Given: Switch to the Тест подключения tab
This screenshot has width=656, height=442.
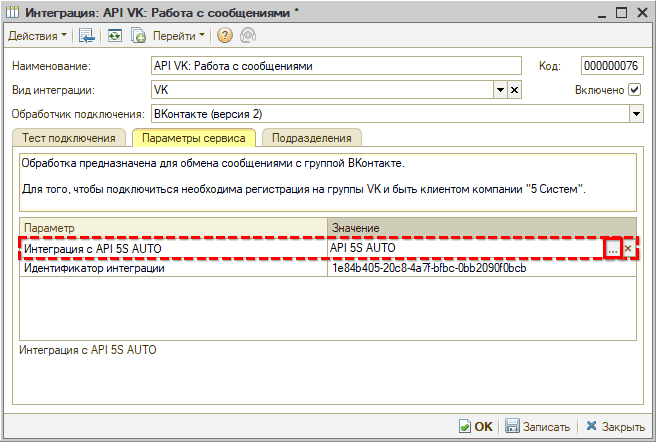Looking at the screenshot, I should [x=70, y=138].
